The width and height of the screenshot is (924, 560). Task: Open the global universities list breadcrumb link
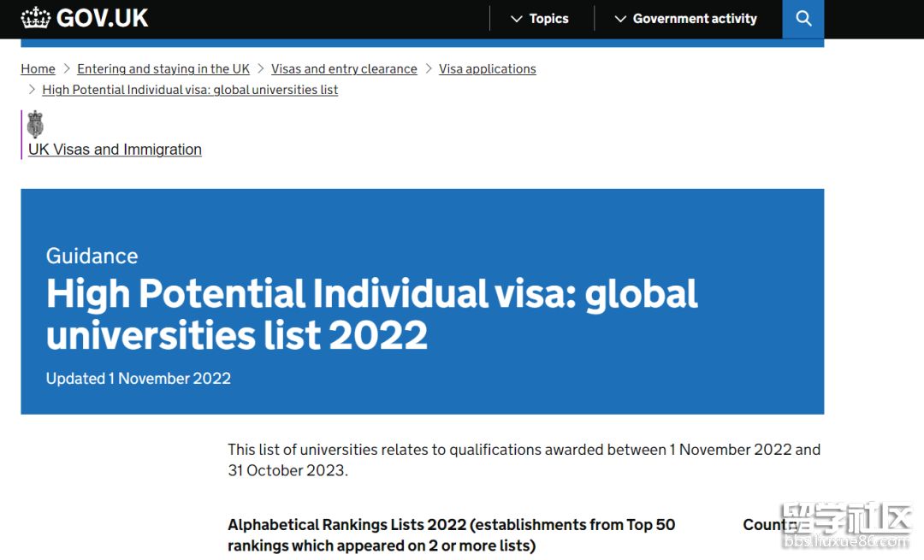coord(190,90)
